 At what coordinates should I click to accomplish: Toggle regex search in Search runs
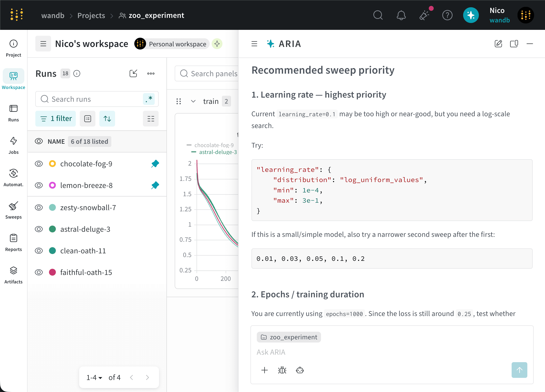tap(149, 99)
